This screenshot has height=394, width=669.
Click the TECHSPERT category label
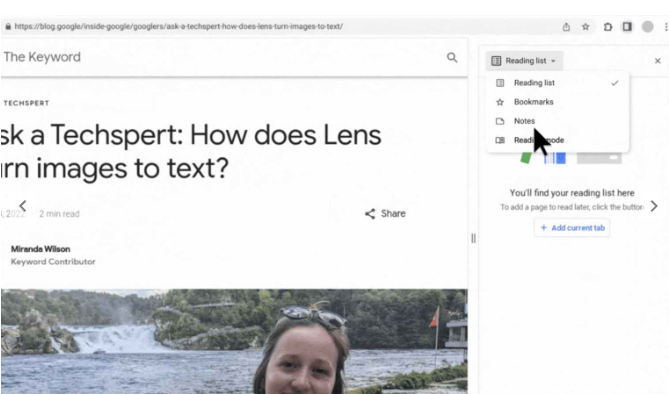pyautogui.click(x=26, y=103)
